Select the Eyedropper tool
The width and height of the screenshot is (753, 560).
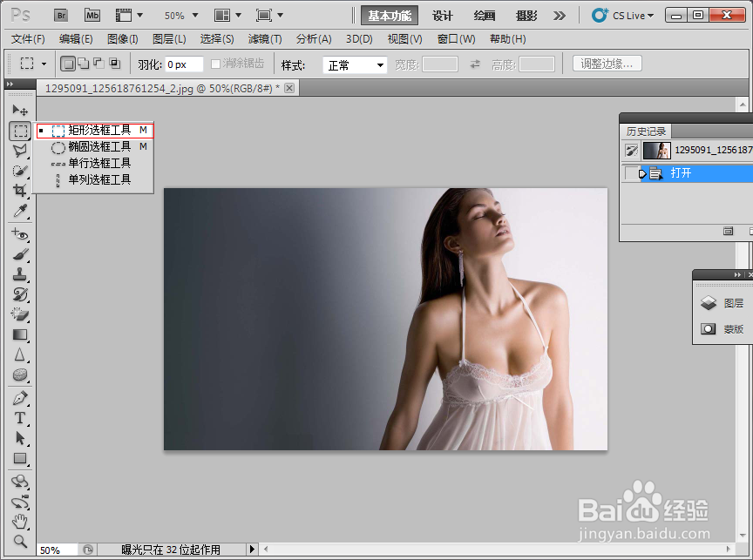19,212
